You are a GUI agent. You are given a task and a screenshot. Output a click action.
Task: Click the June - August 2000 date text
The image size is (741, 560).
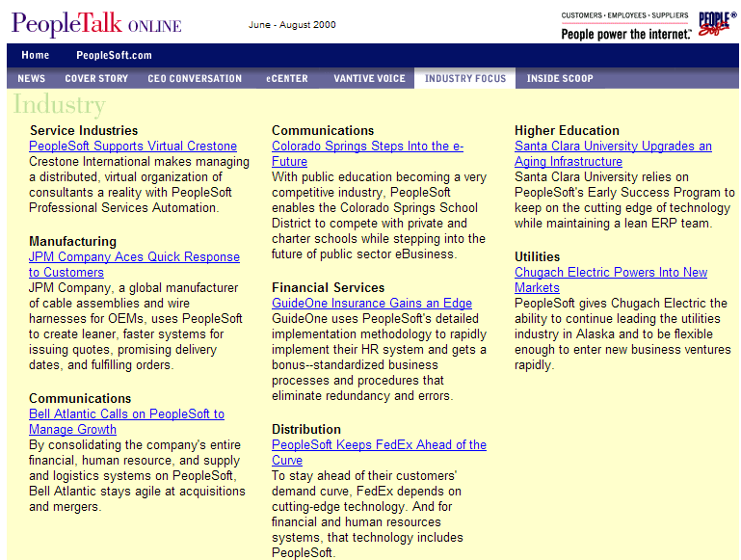coord(292,24)
